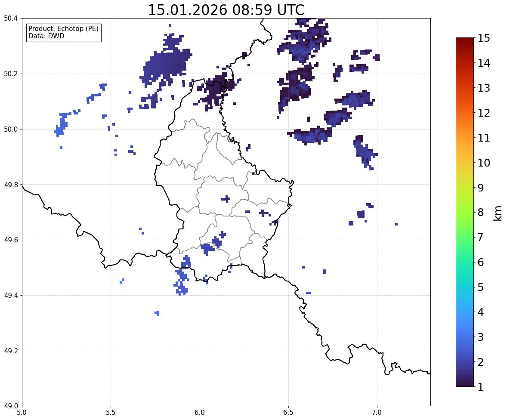Click the 'Data: DWD' legend line

[46, 36]
